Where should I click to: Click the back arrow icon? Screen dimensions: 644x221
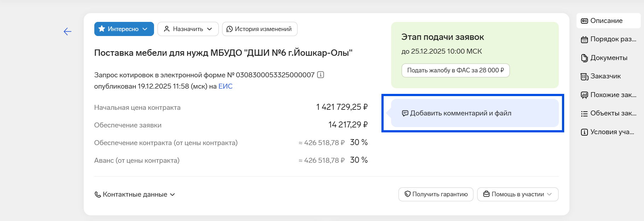tap(67, 31)
